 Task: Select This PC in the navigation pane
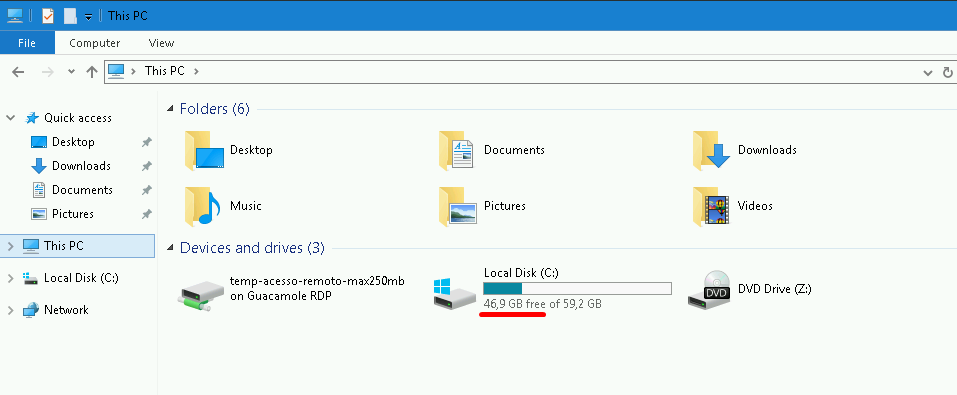pos(78,246)
